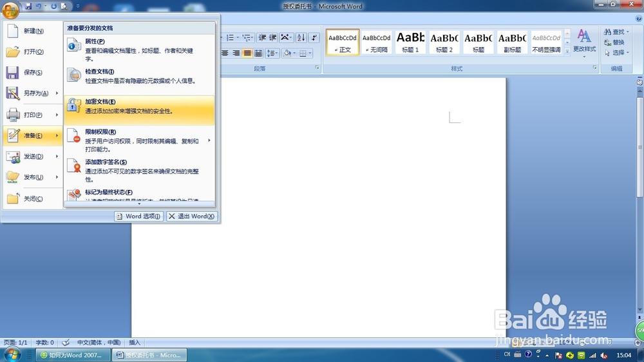Toggle the highlighted justify alignment button
The image size is (644, 362).
pos(247,53)
